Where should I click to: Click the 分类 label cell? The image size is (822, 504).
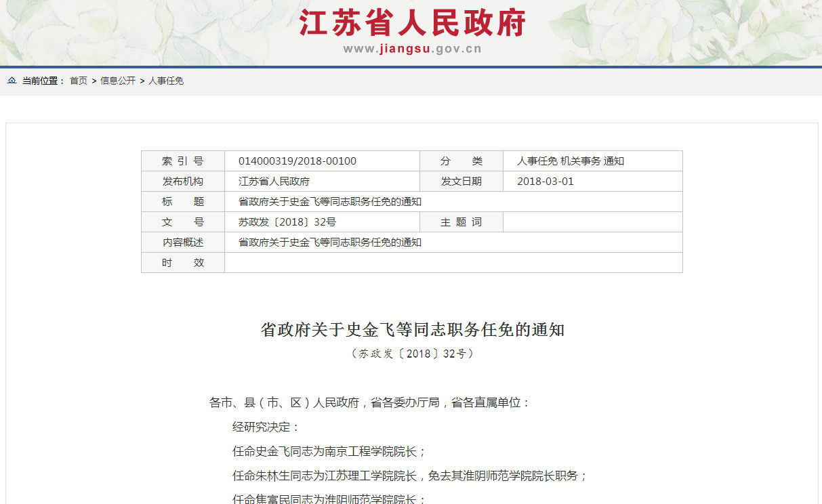click(x=461, y=161)
